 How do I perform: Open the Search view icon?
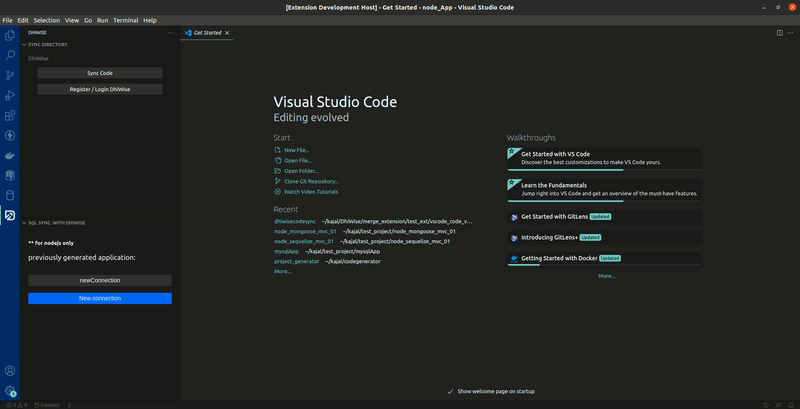click(x=10, y=55)
